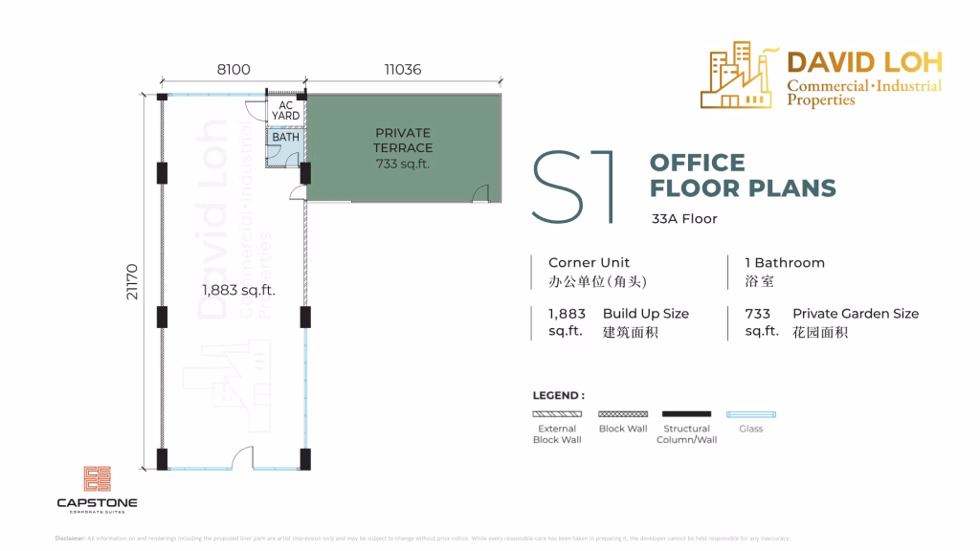The image size is (980, 551).
Task: Click the 1 Bathroom text
Action: click(x=785, y=262)
